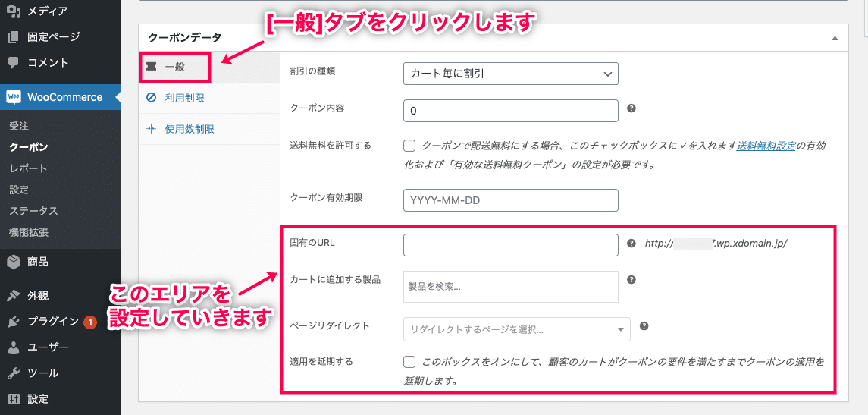This screenshot has width=868, height=415.
Task: Click the 外観 paintbrush icon
Action: coord(14,295)
